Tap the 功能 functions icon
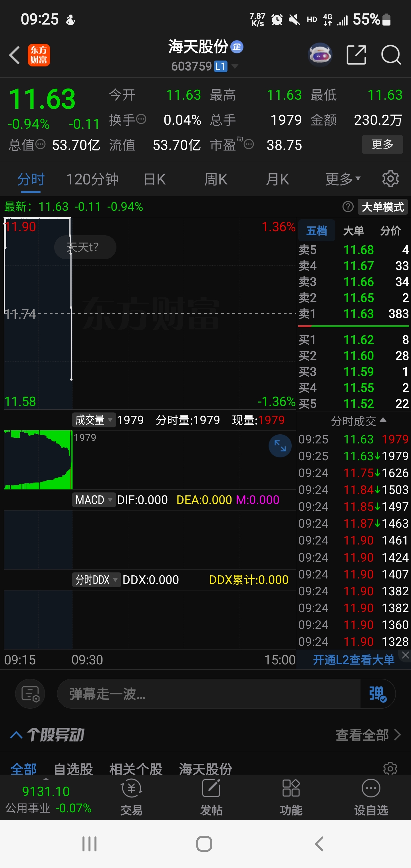The height and width of the screenshot is (868, 411). point(291,797)
